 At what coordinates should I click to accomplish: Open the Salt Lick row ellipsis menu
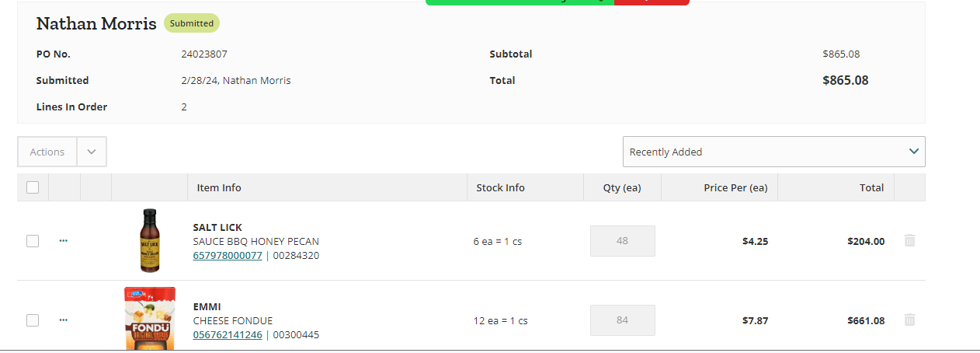[64, 241]
